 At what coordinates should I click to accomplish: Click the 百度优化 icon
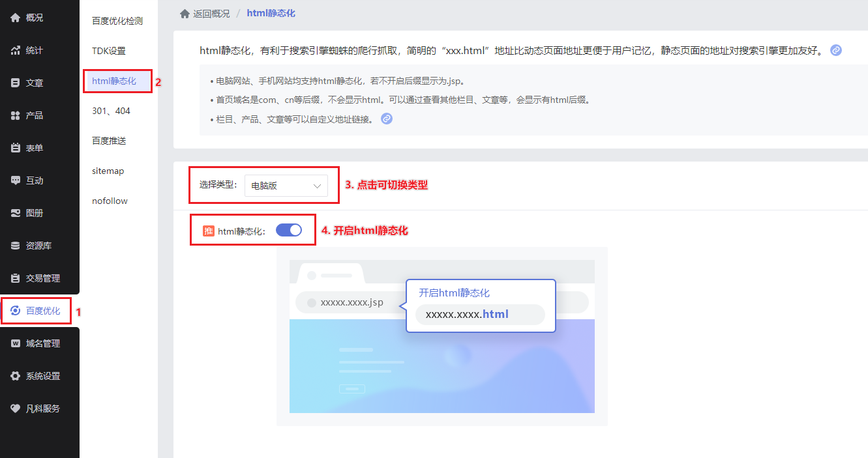16,311
